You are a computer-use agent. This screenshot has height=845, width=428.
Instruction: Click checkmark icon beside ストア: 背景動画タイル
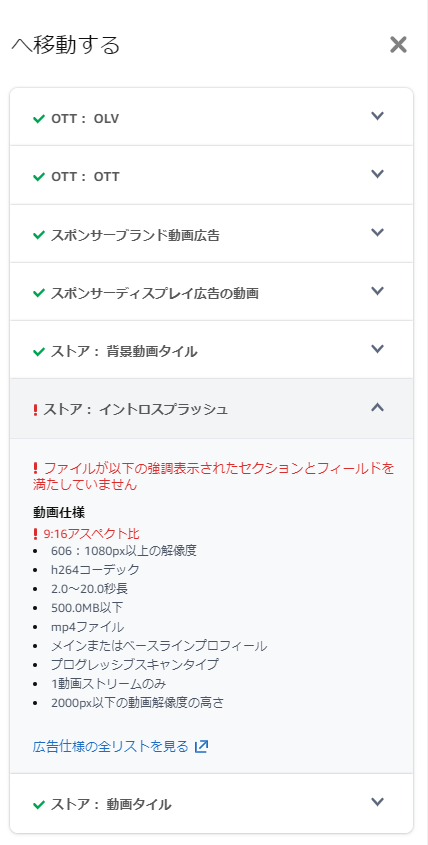tap(39, 352)
